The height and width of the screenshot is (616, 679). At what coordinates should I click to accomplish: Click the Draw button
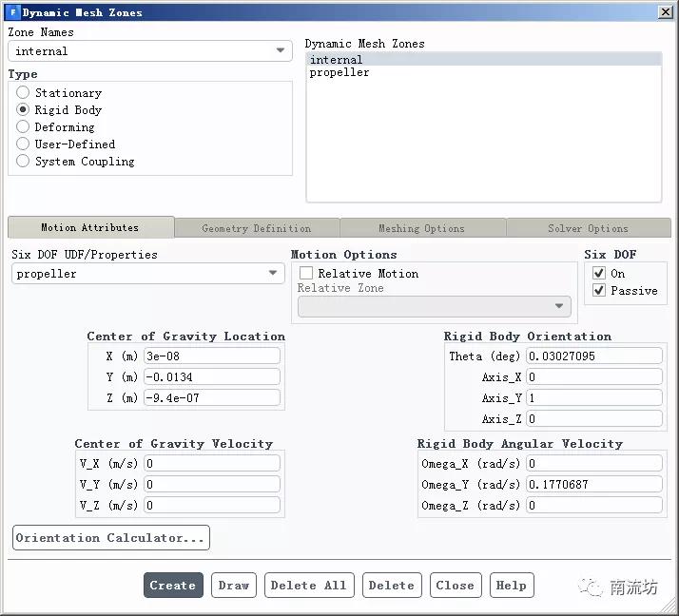click(x=234, y=585)
